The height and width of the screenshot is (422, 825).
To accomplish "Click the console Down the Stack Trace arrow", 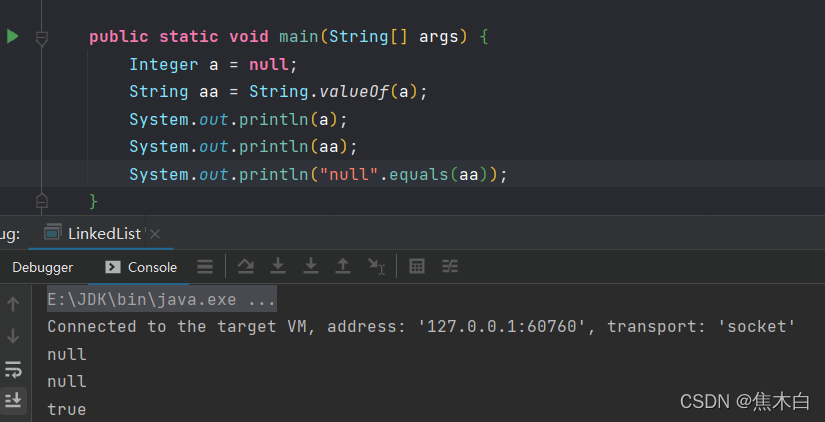I will [13, 336].
